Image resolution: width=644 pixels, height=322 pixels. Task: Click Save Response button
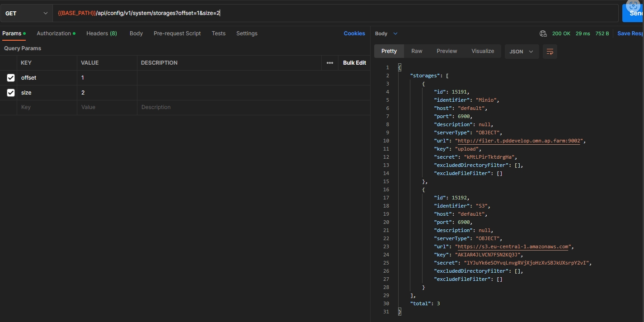coord(630,33)
